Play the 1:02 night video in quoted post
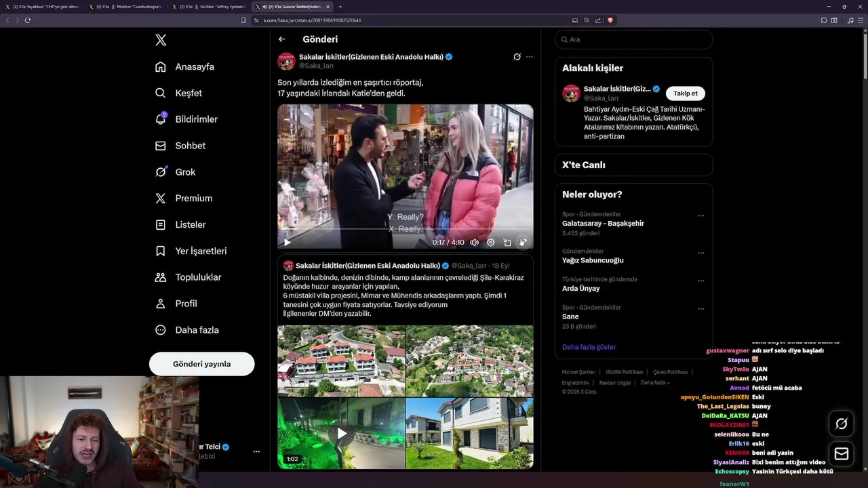868x488 pixels. [x=341, y=433]
